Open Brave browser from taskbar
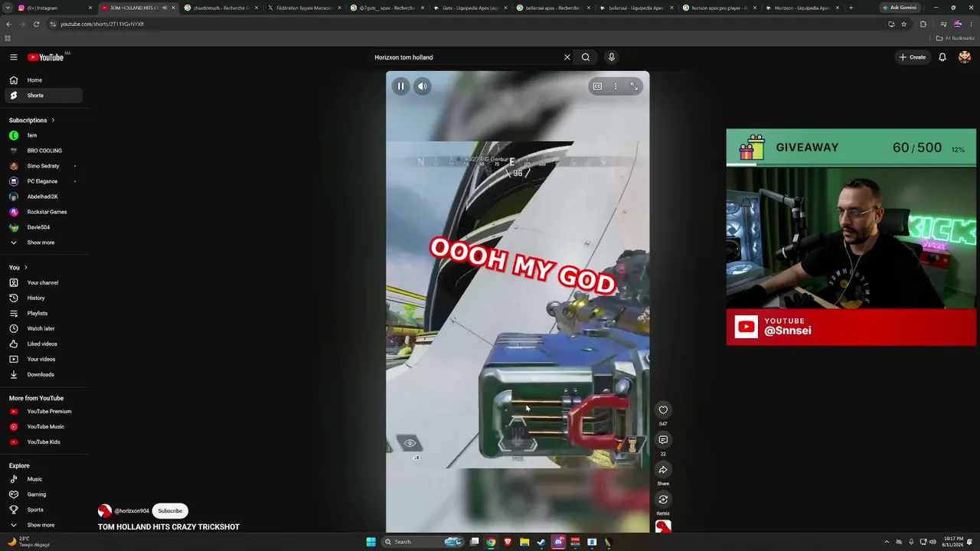Screen dimensions: 980x551 tap(508, 542)
